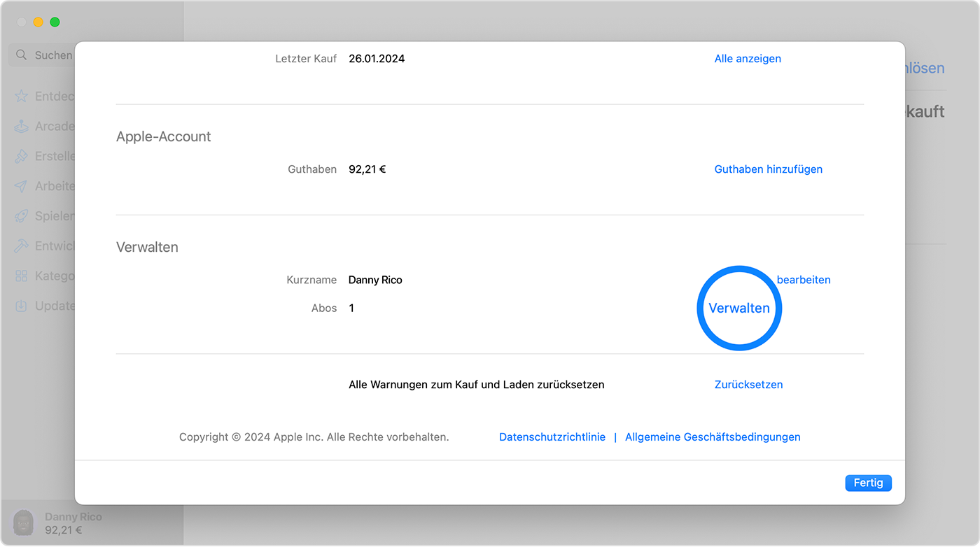
Task: Click Alle anzeigen link
Action: pyautogui.click(x=748, y=59)
